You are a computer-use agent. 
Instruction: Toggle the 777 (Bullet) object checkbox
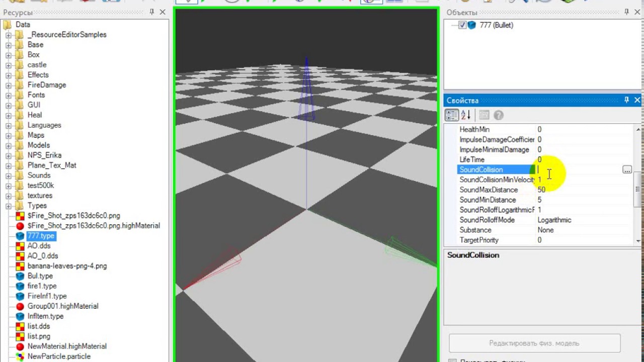coord(462,25)
